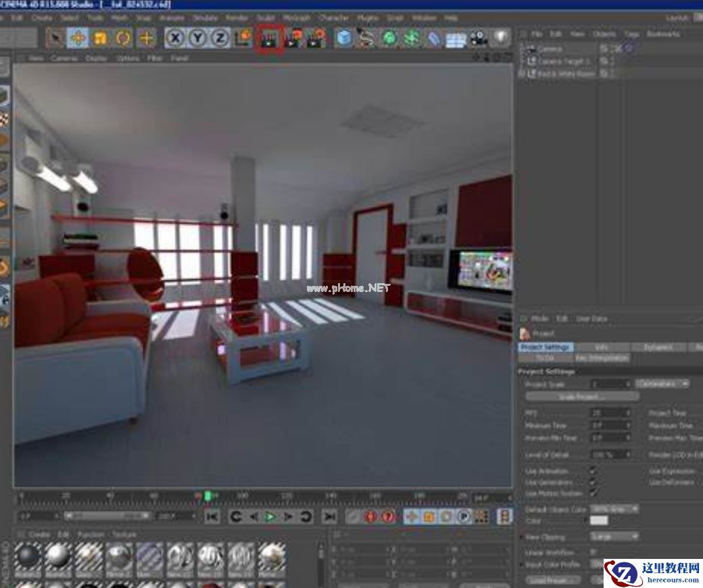Image resolution: width=703 pixels, height=588 pixels.
Task: Toggle the Use Animation checkbox
Action: tap(593, 470)
